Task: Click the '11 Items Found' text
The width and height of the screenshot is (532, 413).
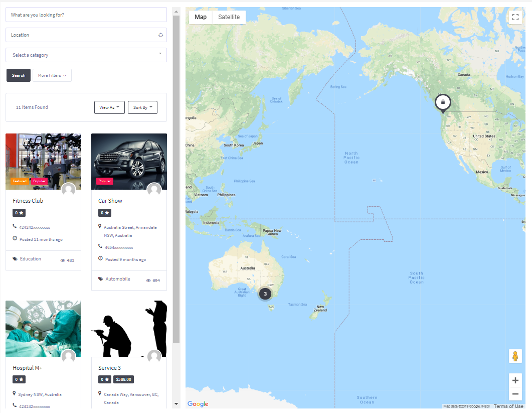Action: [x=32, y=107]
